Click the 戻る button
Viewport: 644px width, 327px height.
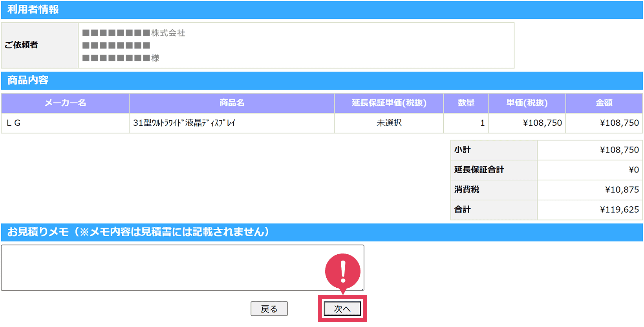[269, 309]
